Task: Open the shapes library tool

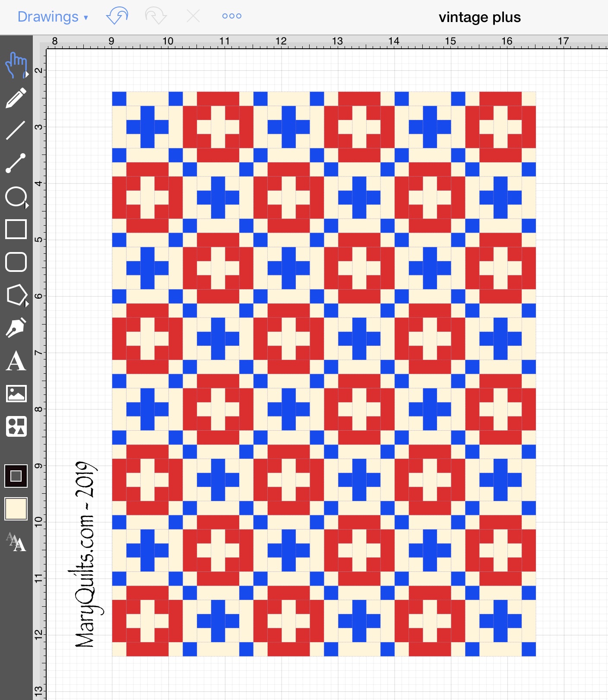Action: pyautogui.click(x=16, y=426)
